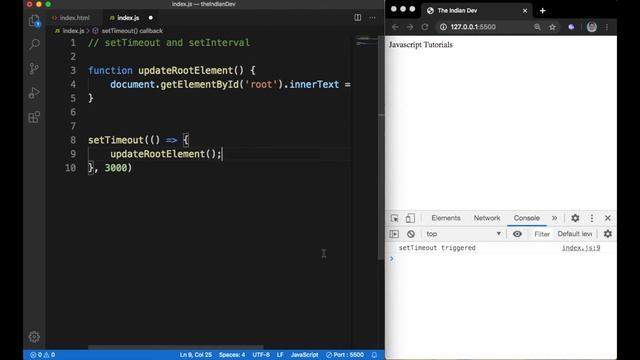The width and height of the screenshot is (640, 360).
Task: Click the console Filter input field
Action: pyautogui.click(x=542, y=234)
